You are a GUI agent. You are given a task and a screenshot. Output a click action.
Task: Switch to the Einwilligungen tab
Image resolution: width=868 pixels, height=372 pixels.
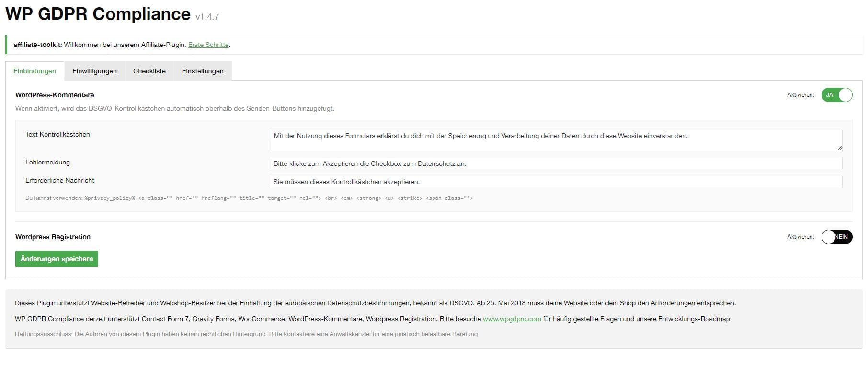point(94,71)
